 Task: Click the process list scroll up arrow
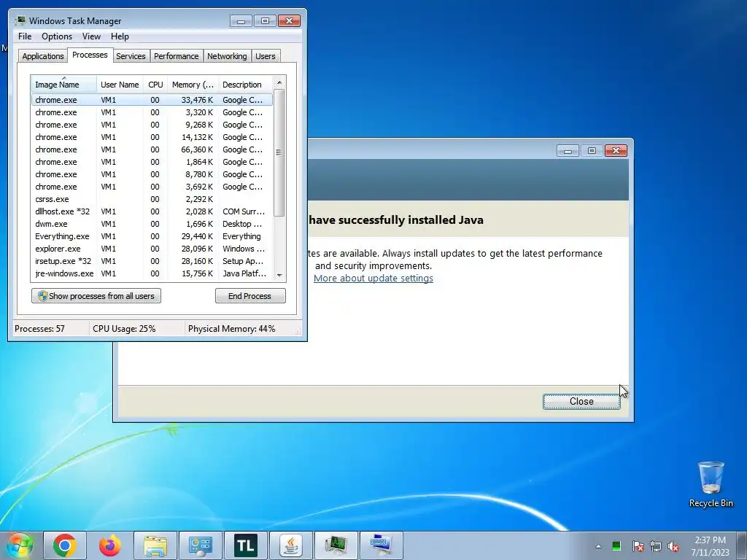[279, 82]
